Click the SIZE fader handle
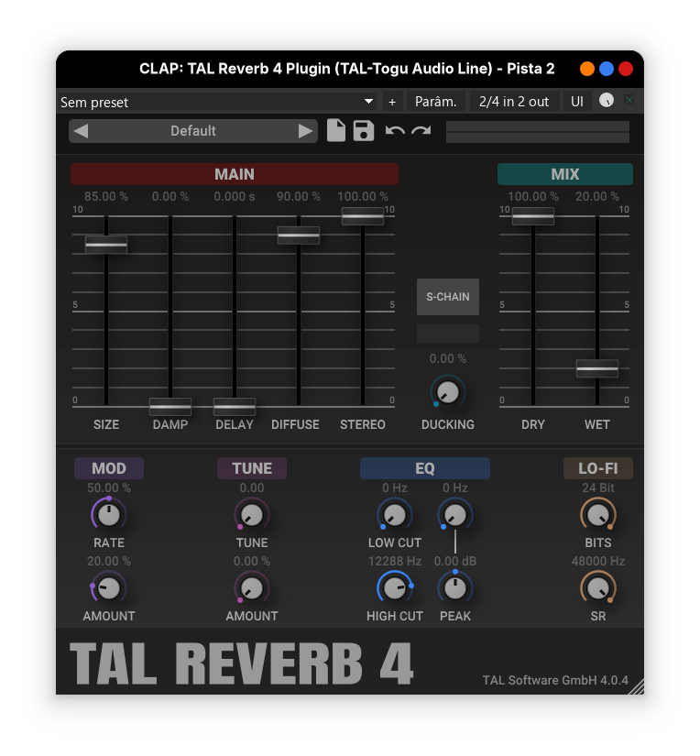The width and height of the screenshot is (700, 756). pos(106,245)
